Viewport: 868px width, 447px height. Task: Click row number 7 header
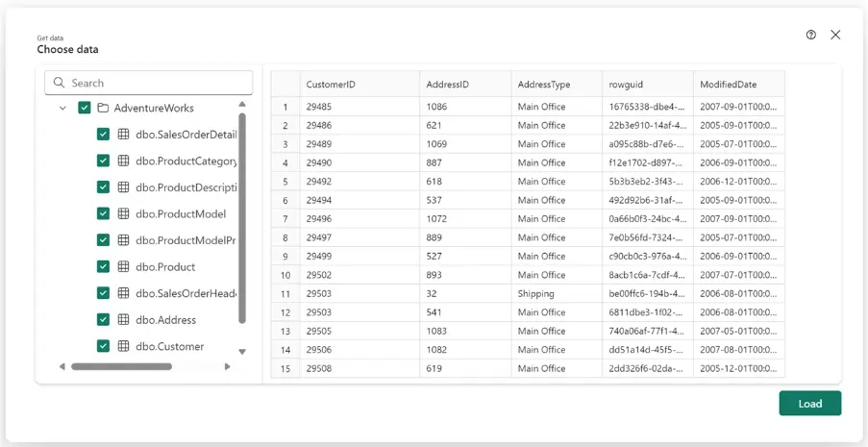(x=285, y=219)
